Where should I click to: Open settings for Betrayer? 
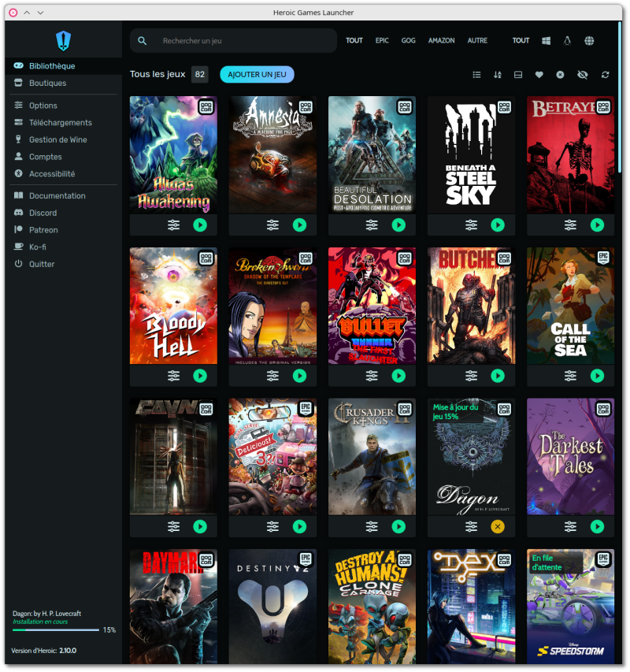coord(570,225)
